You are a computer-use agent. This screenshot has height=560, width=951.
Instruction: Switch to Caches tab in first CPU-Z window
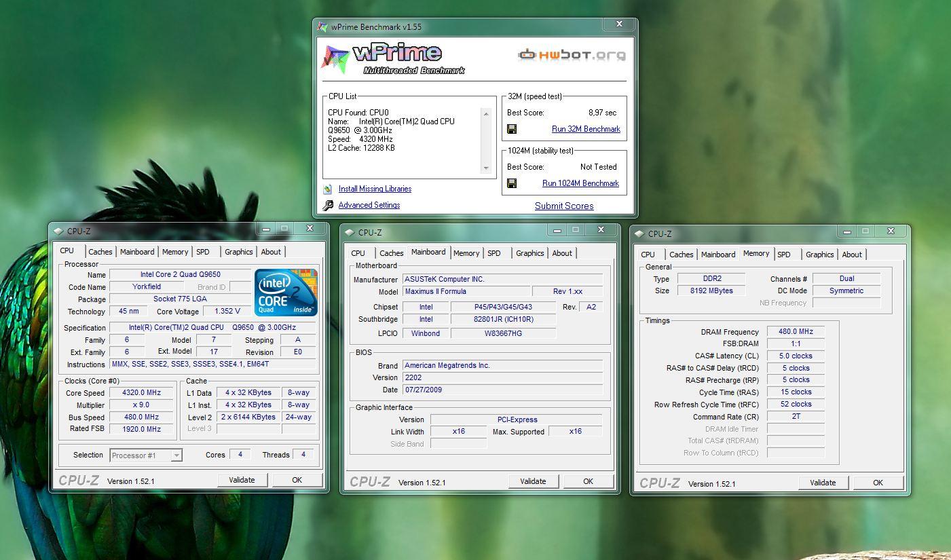click(x=100, y=252)
